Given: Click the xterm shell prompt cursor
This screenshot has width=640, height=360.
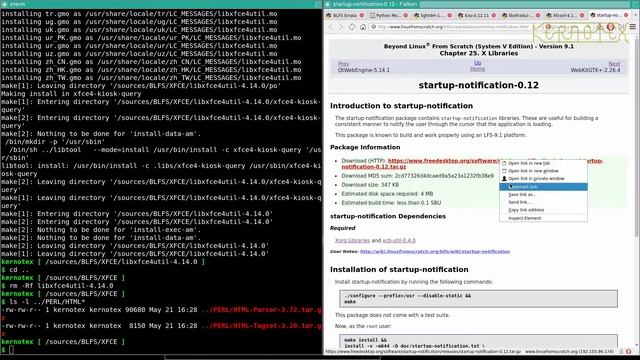Looking at the screenshot, I should (11, 350).
